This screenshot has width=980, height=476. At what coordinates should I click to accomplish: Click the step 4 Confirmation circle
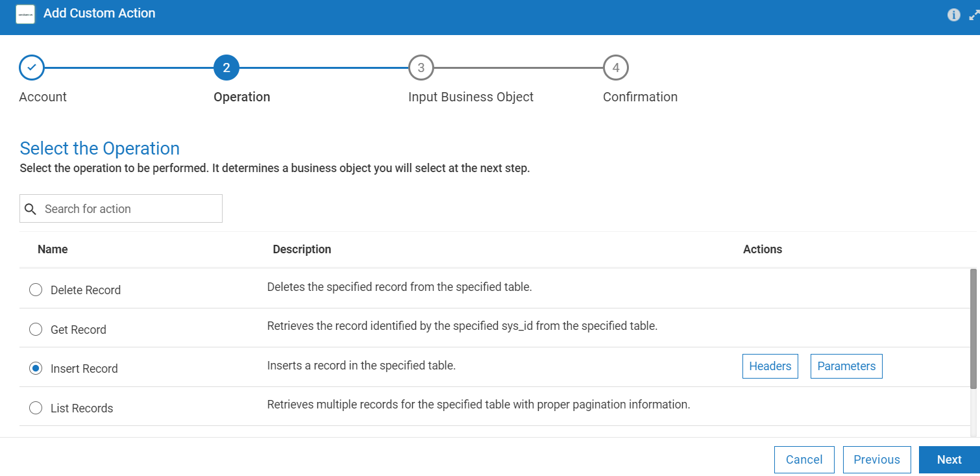click(x=616, y=67)
